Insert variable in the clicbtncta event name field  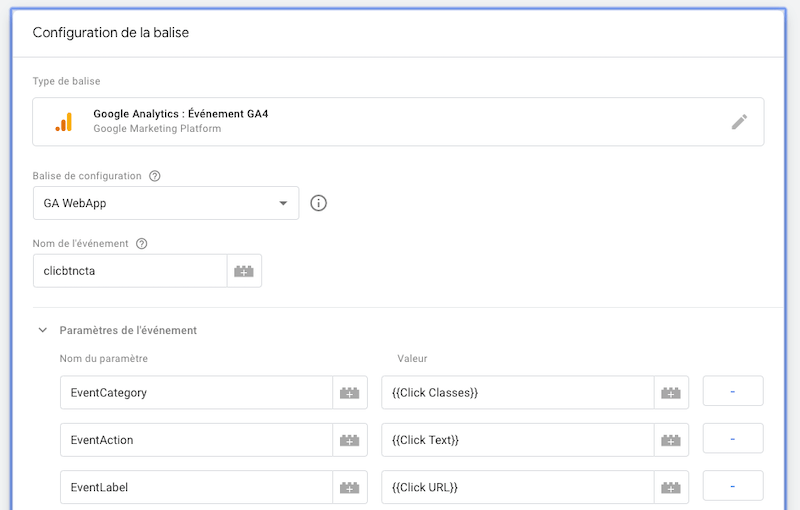[244, 271]
